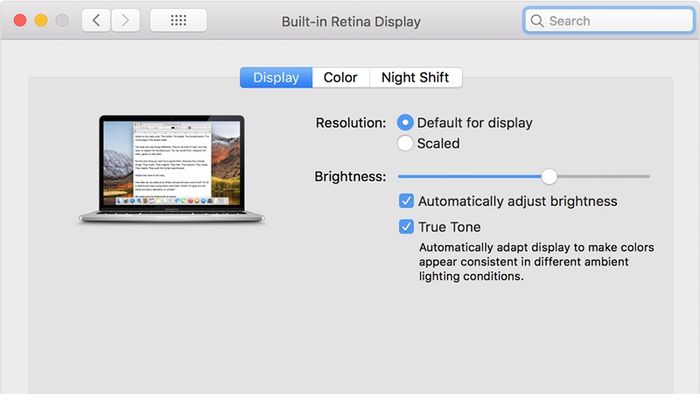Click the Brightness slider knob
This screenshot has width=700, height=394.
tap(549, 177)
